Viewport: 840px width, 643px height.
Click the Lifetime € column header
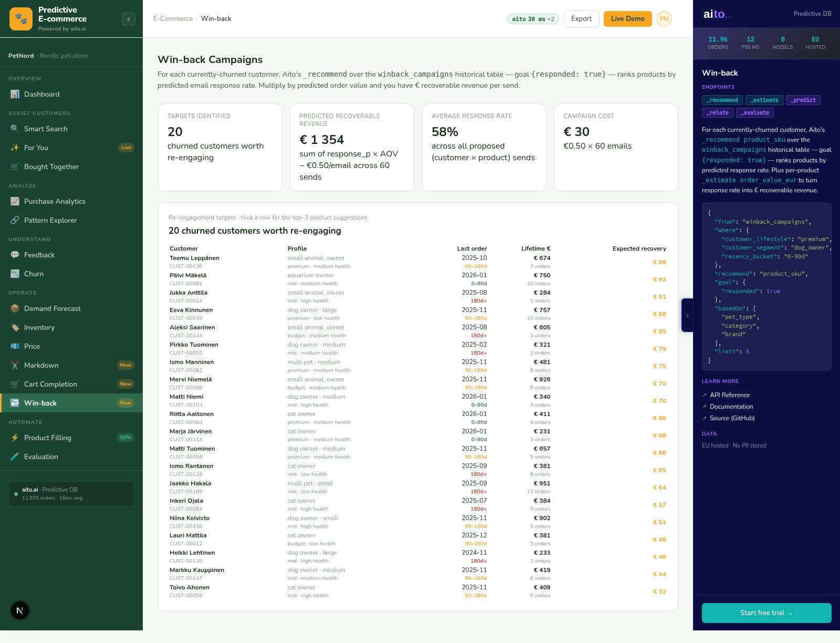[x=535, y=248]
